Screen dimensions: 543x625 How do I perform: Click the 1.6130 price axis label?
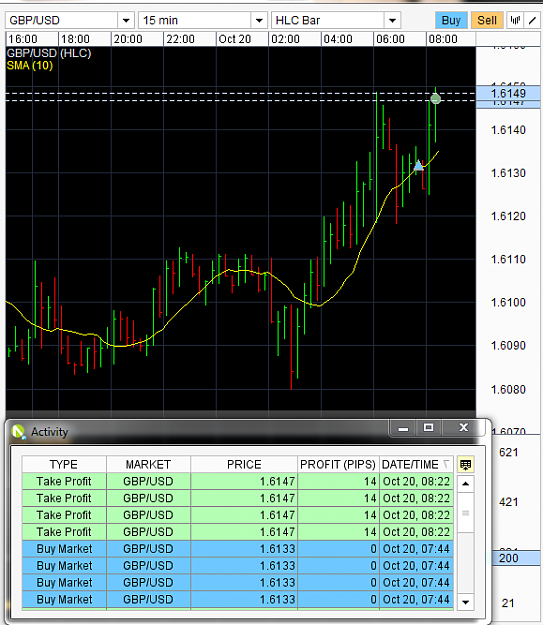point(508,173)
